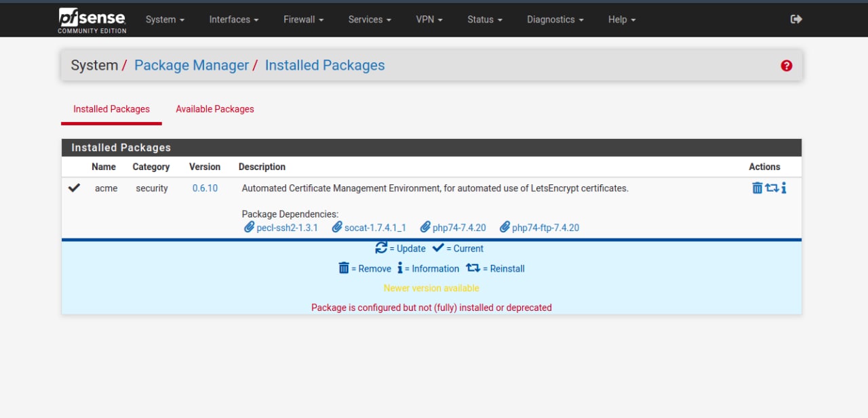Switch to the Available Packages tab

[215, 109]
